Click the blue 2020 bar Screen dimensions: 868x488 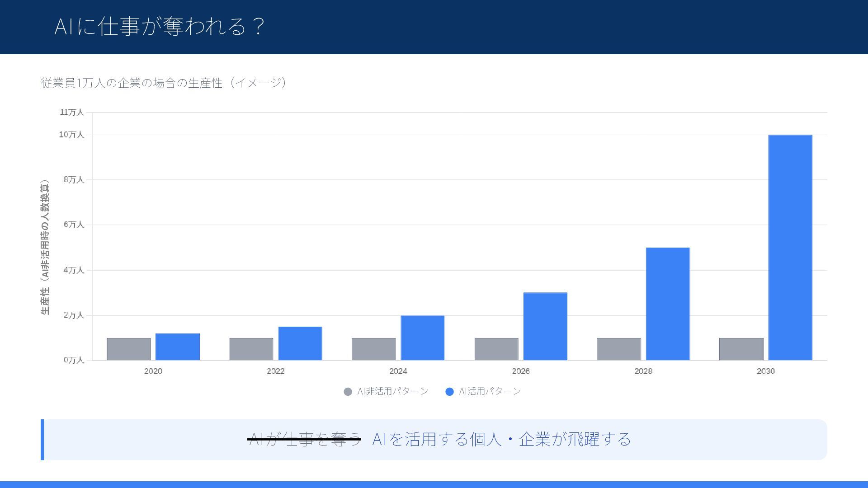[x=177, y=347]
